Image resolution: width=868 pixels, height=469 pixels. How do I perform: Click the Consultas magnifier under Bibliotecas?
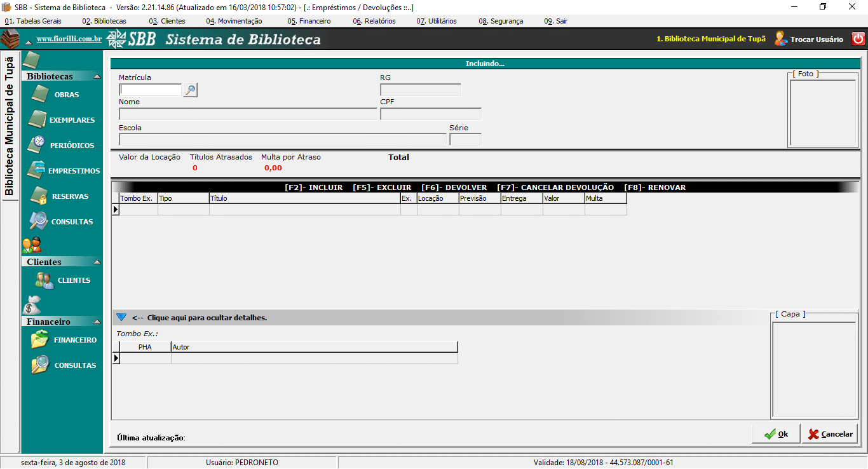click(39, 221)
